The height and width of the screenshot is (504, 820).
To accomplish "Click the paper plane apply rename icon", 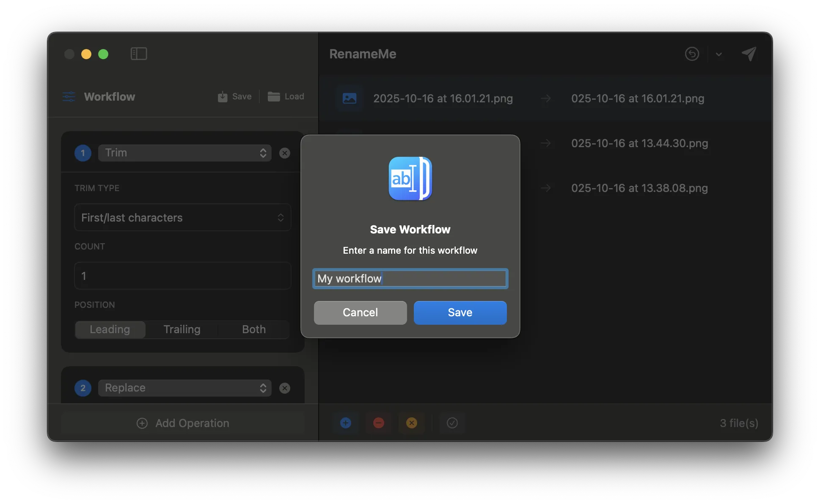I will (748, 54).
